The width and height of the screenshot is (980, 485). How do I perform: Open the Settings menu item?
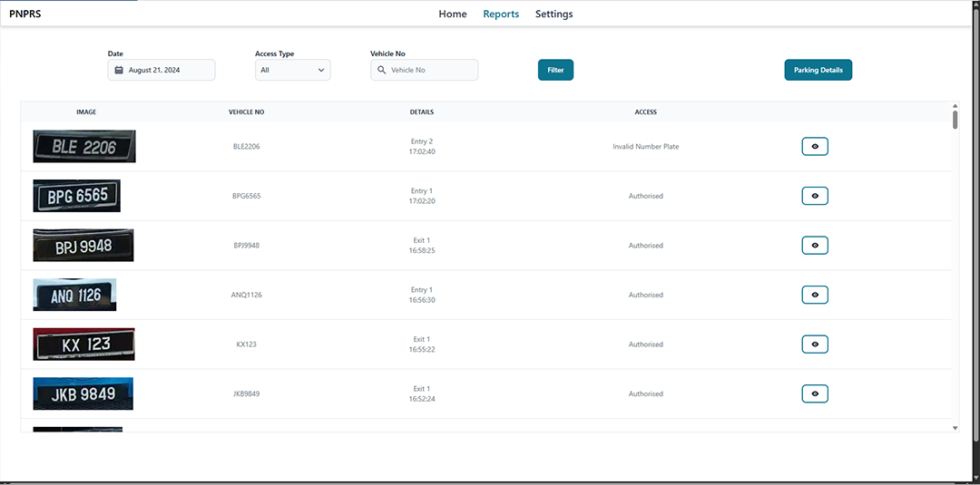(554, 14)
